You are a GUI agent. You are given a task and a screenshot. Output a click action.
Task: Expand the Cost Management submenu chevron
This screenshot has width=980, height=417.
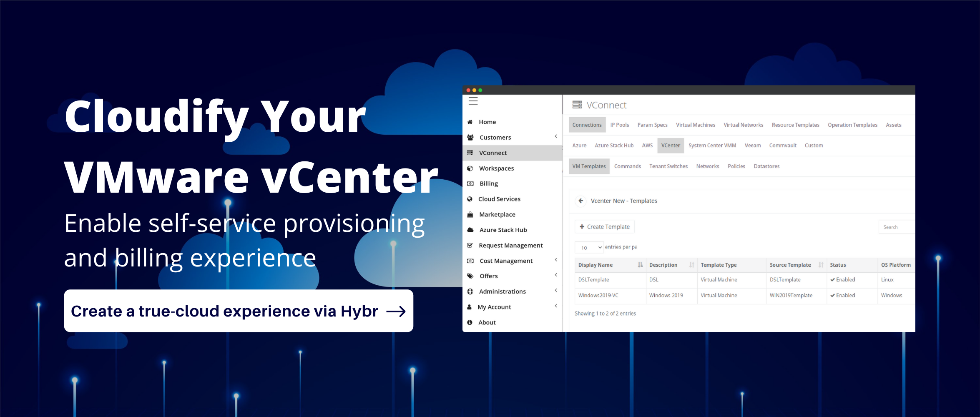[x=556, y=260]
